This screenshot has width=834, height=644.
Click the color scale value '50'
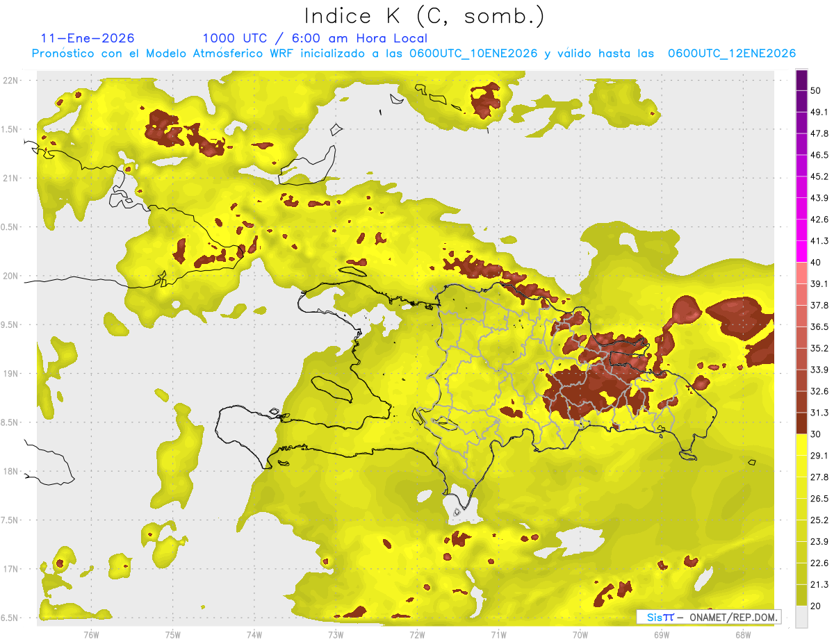pos(816,90)
